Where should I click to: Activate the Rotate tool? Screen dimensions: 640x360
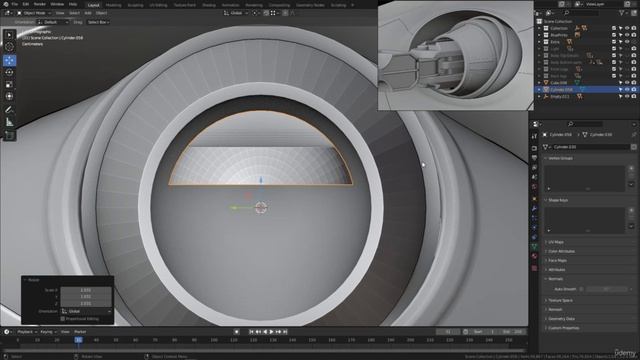tap(9, 72)
